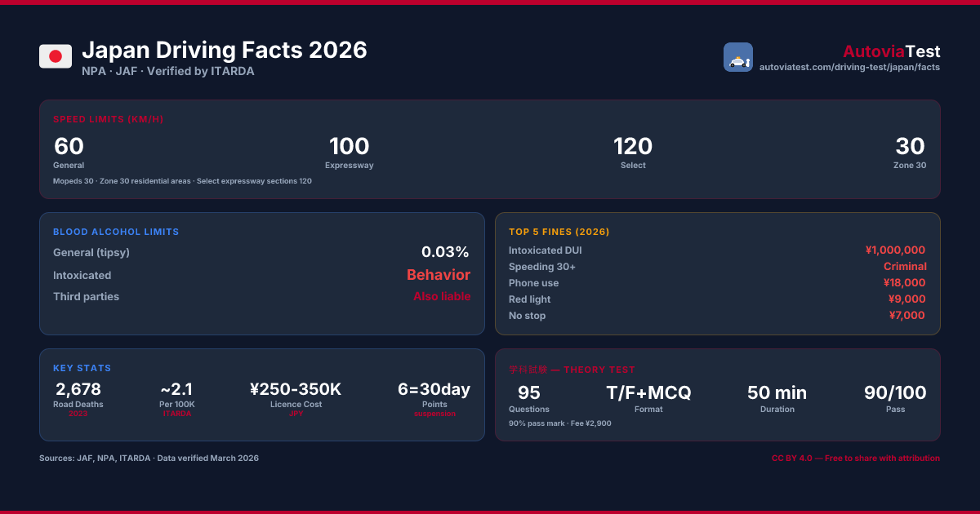The width and height of the screenshot is (980, 514).
Task: Click the red Behavior intoxicated label
Action: (x=439, y=275)
